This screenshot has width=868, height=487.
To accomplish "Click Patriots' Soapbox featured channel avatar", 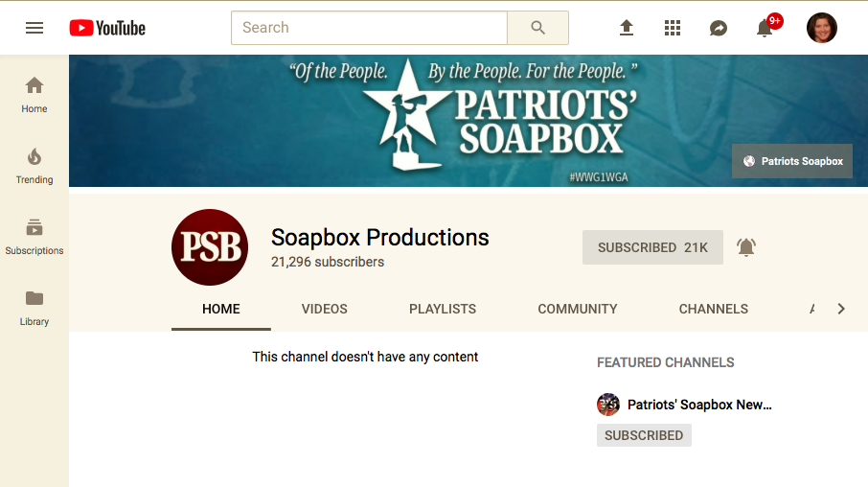I will 607,405.
